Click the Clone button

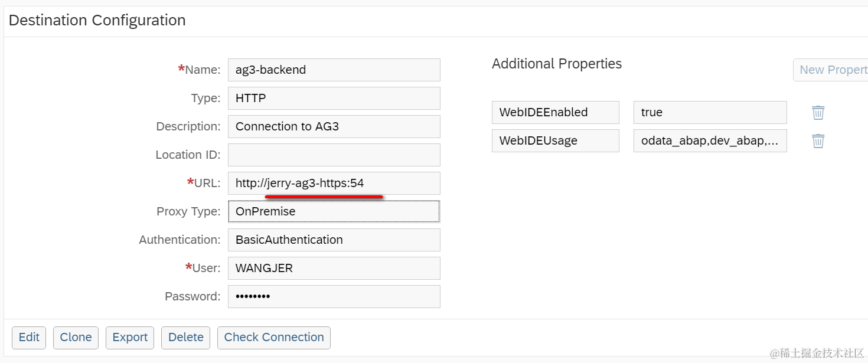pyautogui.click(x=76, y=337)
